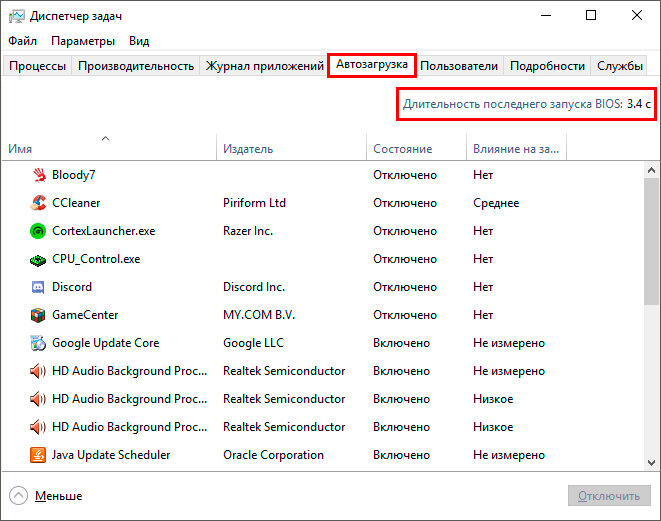Sort by the Издатель column header

[291, 149]
